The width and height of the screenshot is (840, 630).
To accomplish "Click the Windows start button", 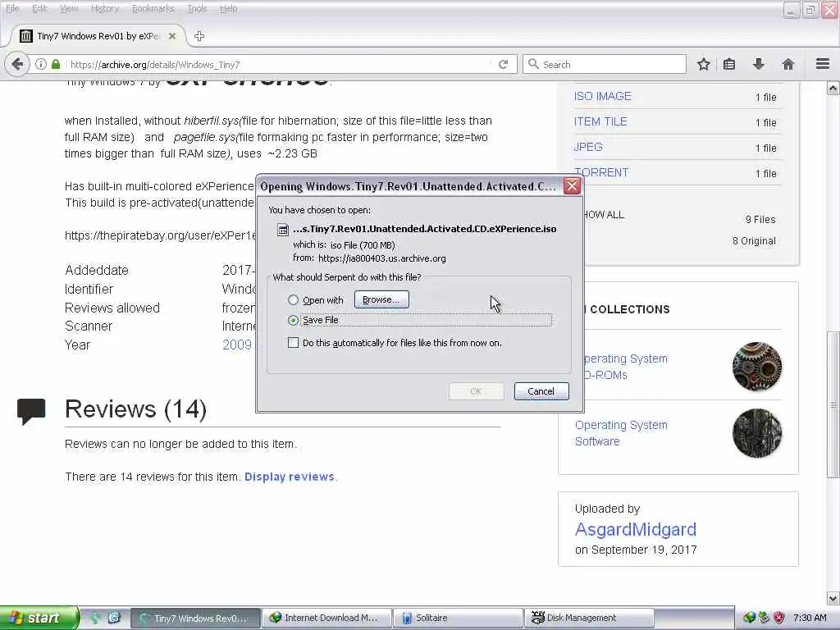I will pos(39,618).
